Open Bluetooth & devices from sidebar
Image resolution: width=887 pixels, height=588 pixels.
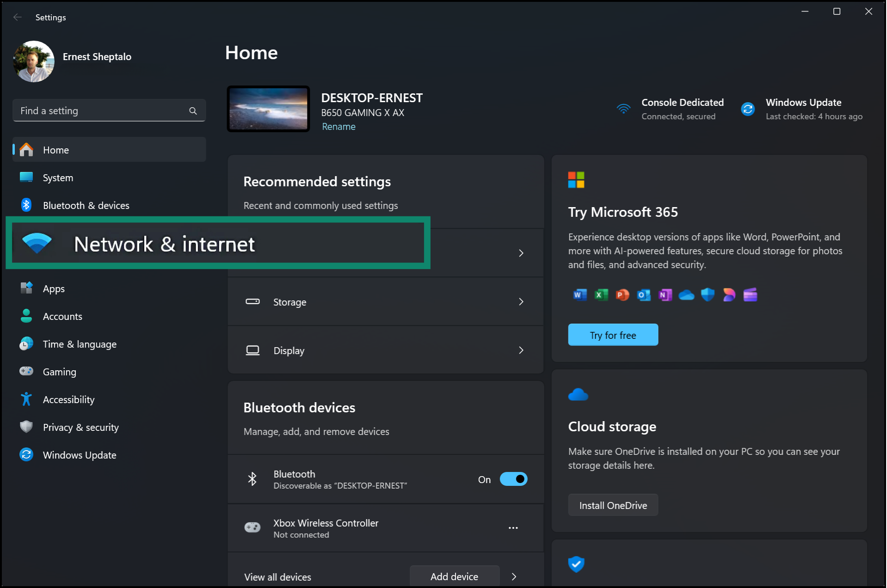[26, 205]
